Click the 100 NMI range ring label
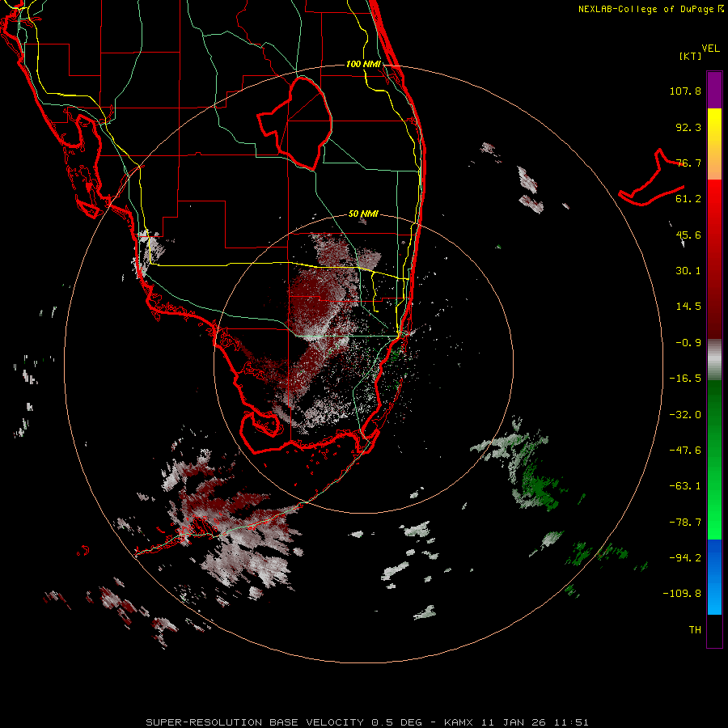The image size is (728, 728). click(x=363, y=64)
